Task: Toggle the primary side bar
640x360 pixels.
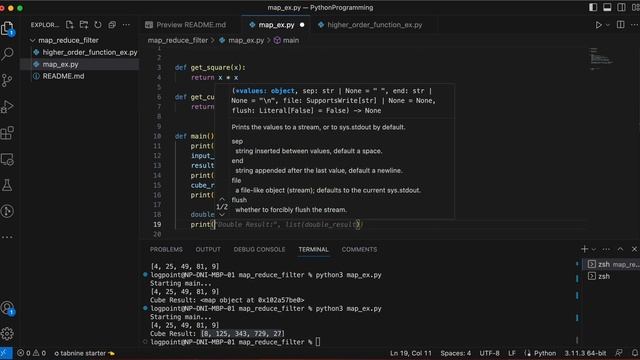Action: tap(593, 7)
